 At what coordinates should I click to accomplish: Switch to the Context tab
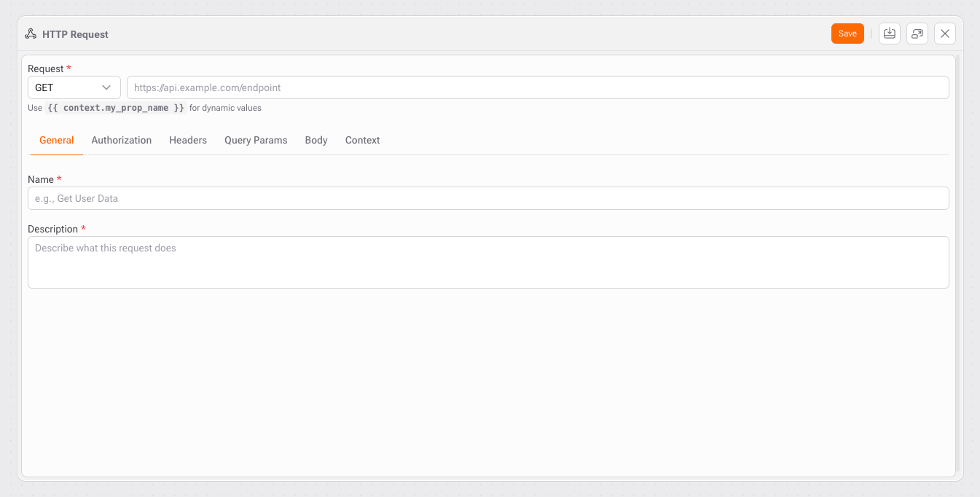point(362,140)
